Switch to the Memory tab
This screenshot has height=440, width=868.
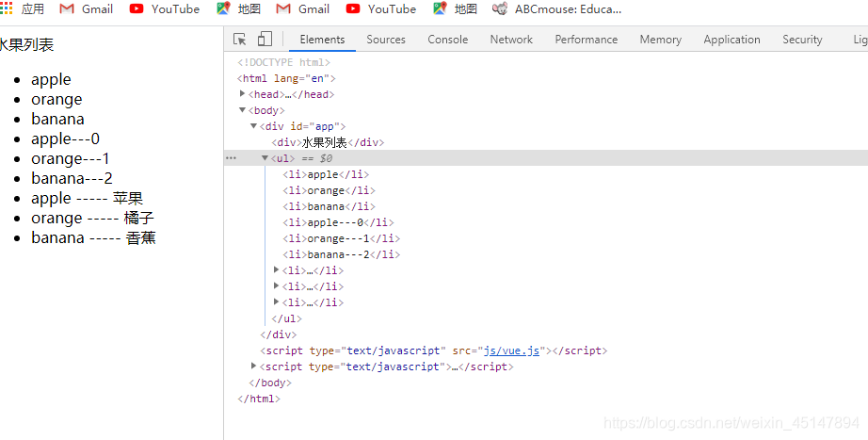(x=660, y=40)
